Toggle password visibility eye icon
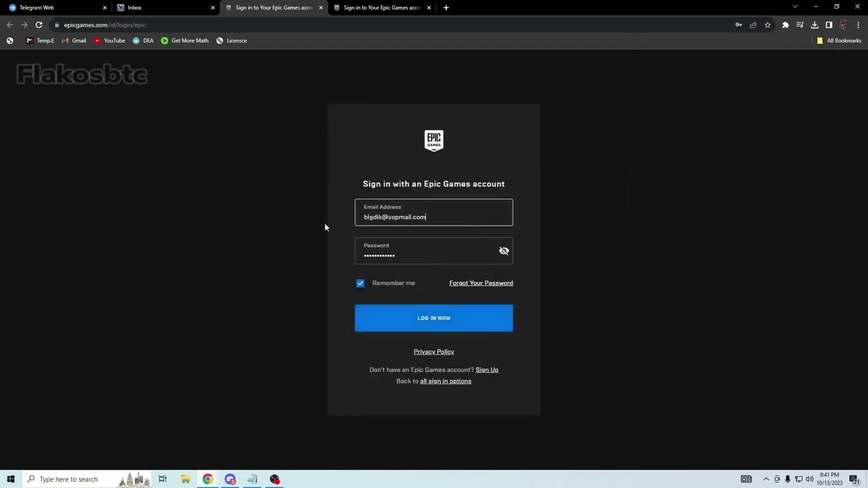This screenshot has width=868, height=488. click(x=504, y=251)
